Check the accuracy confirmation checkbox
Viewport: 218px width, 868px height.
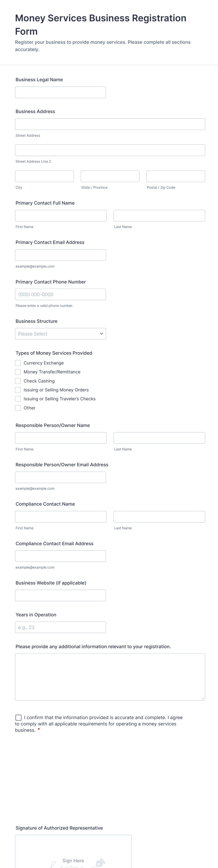click(x=19, y=717)
